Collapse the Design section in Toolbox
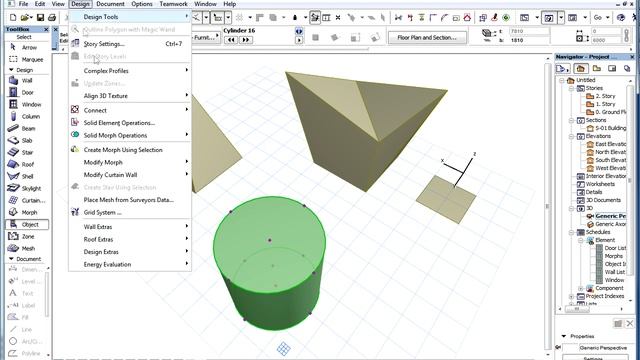The image size is (640, 360). point(11,70)
